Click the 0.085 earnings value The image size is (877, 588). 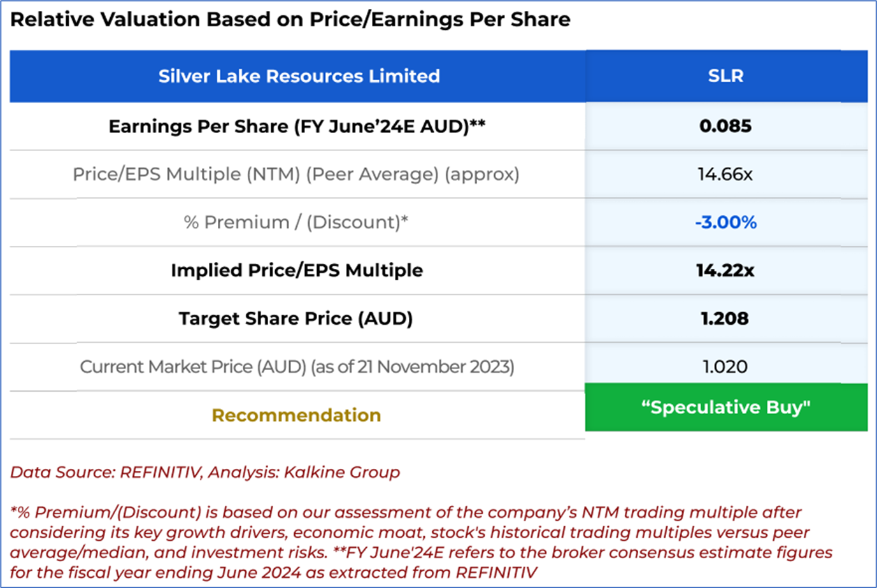point(725,126)
